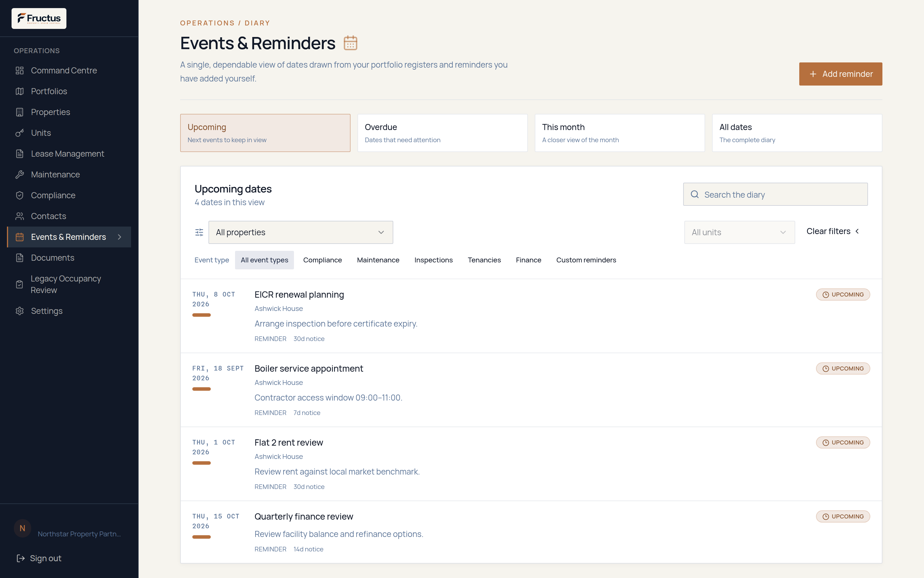
Task: Click the Maintenance wrench icon
Action: pos(19,175)
